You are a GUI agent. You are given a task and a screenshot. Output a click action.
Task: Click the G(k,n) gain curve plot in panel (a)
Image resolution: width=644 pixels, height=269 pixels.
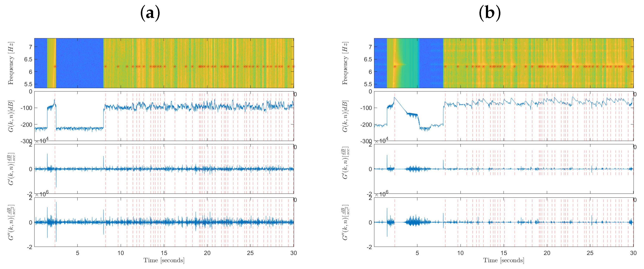click(164, 116)
